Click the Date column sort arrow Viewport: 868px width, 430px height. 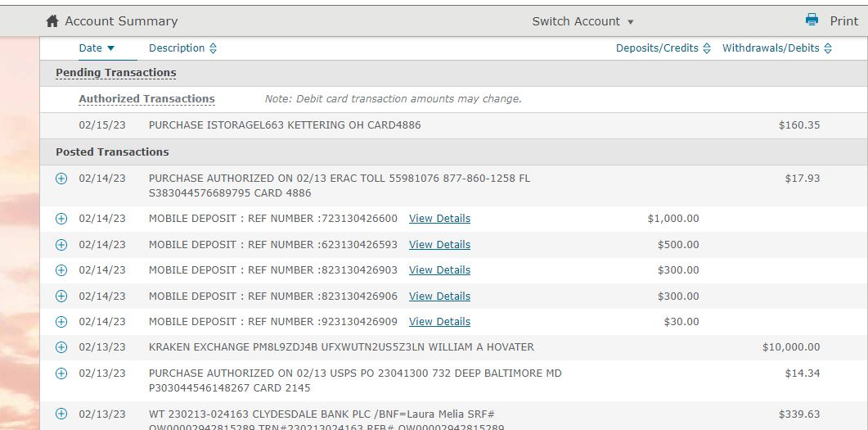click(110, 49)
